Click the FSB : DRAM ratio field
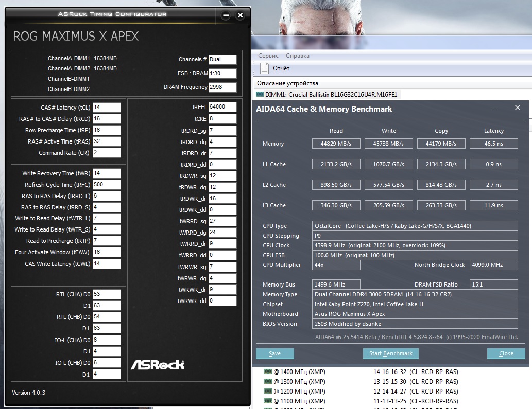Image resolution: width=532 pixels, height=409 pixels. (222, 73)
